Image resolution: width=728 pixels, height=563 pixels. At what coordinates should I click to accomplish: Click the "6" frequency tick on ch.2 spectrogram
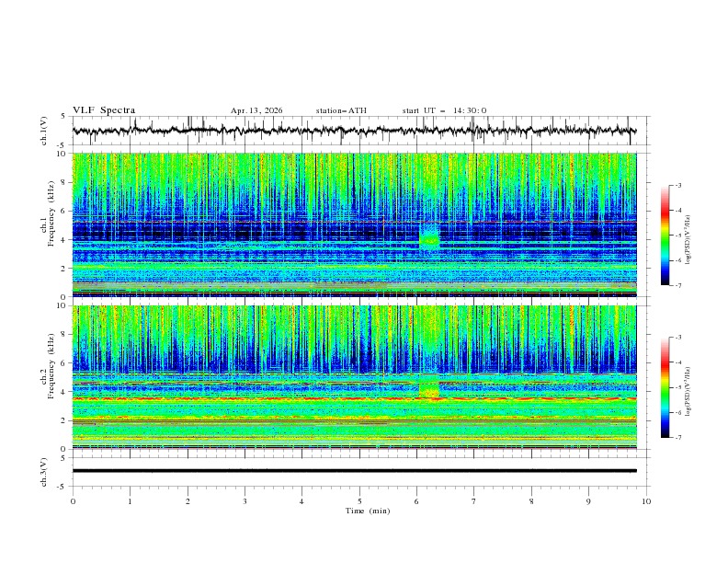click(x=64, y=363)
